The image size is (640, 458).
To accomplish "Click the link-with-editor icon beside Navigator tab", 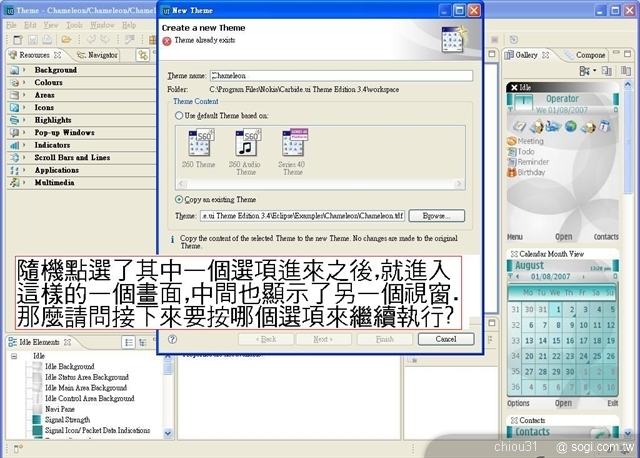I will pos(142,55).
